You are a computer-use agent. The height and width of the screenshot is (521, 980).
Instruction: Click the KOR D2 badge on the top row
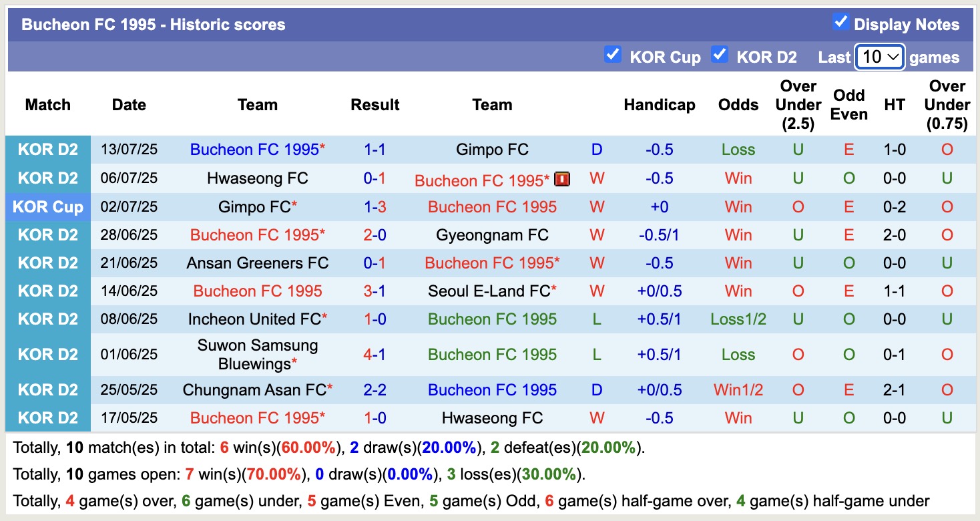(47, 149)
